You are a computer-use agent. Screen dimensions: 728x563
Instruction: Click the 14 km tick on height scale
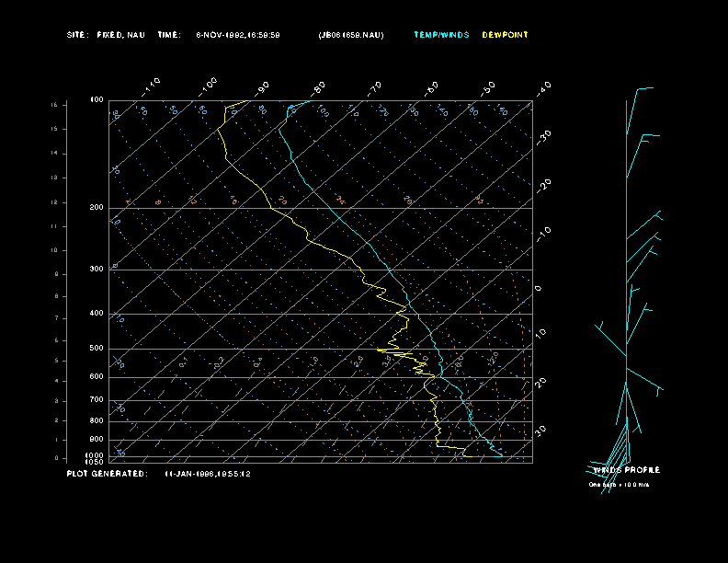point(54,154)
